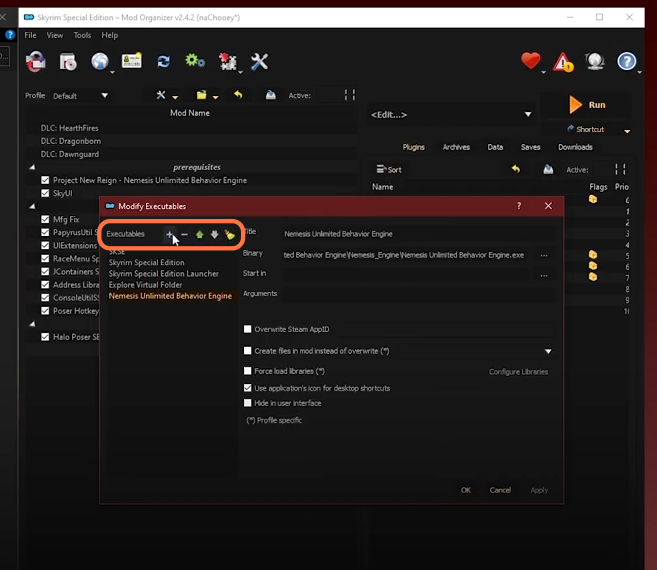Open the Tools menu

[82, 35]
